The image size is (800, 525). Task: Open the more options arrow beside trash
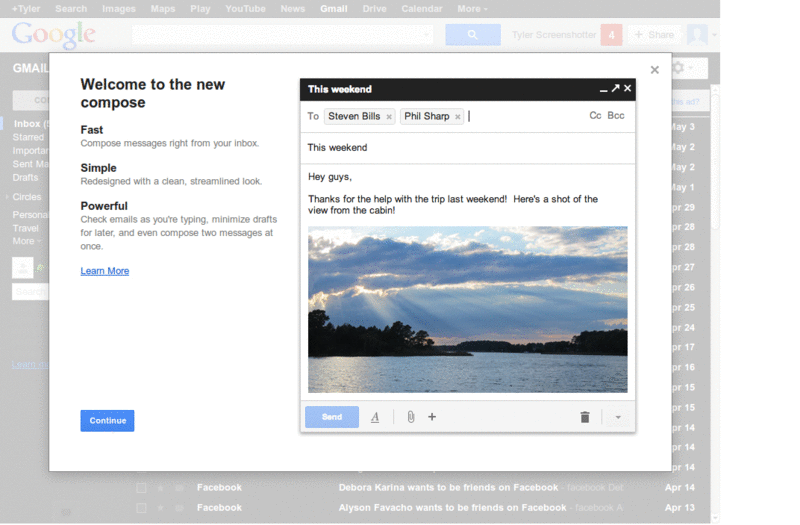tap(618, 417)
